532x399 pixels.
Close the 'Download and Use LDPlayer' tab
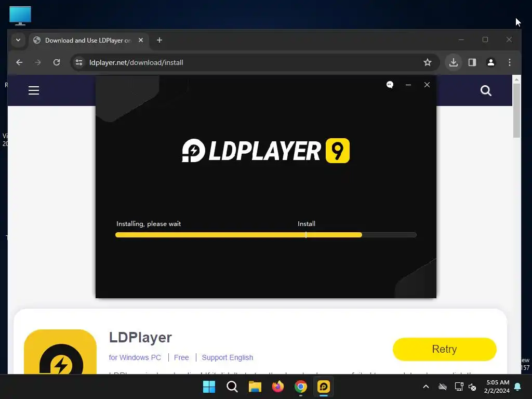click(141, 40)
